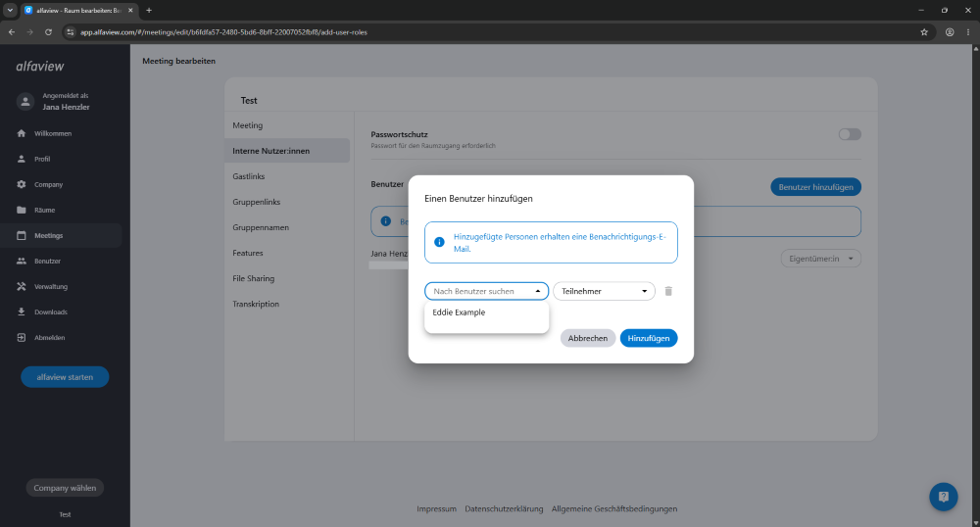Click the Meeting bearbeiten heading
This screenshot has height=527, width=980.
click(178, 61)
